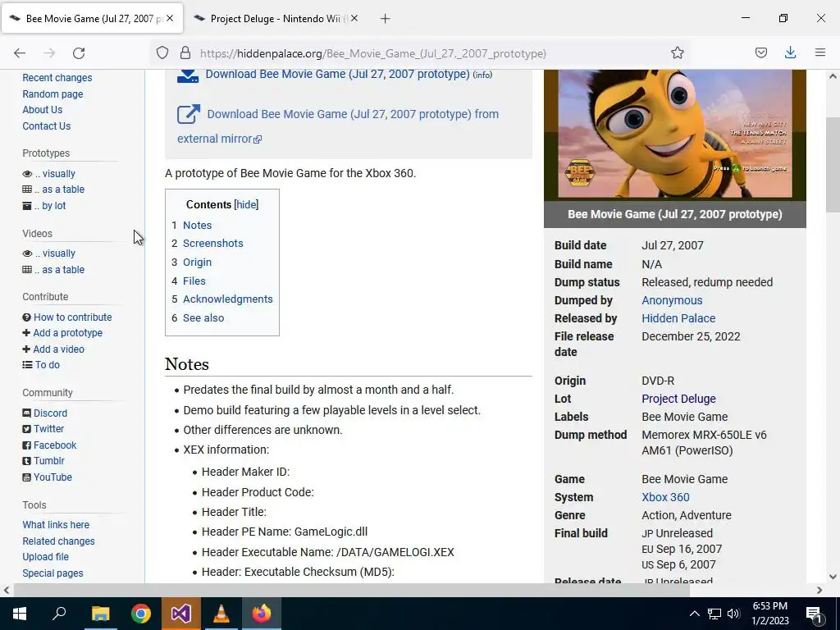Open VLC media player from the taskbar
The width and height of the screenshot is (840, 630).
(x=221, y=614)
